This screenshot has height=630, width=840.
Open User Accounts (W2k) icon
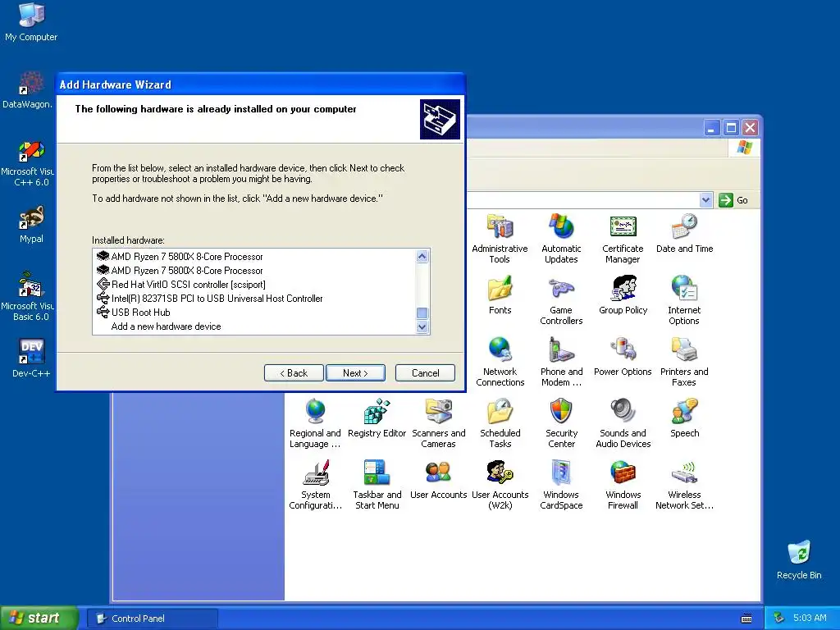(x=500, y=485)
